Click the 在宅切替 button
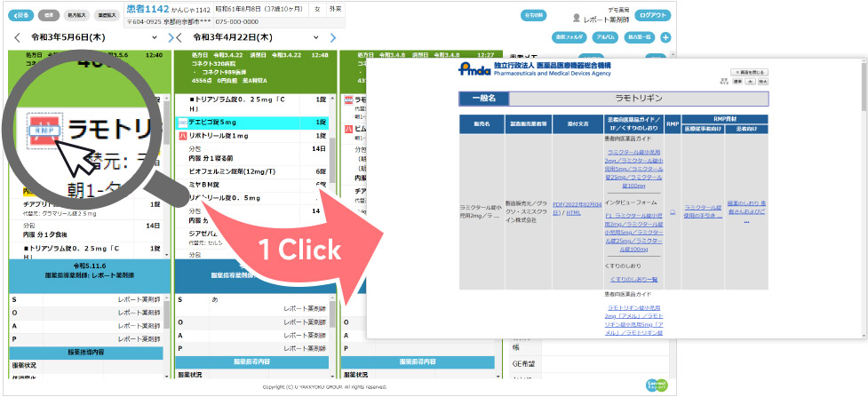This screenshot has height=397, width=868. pos(534,15)
